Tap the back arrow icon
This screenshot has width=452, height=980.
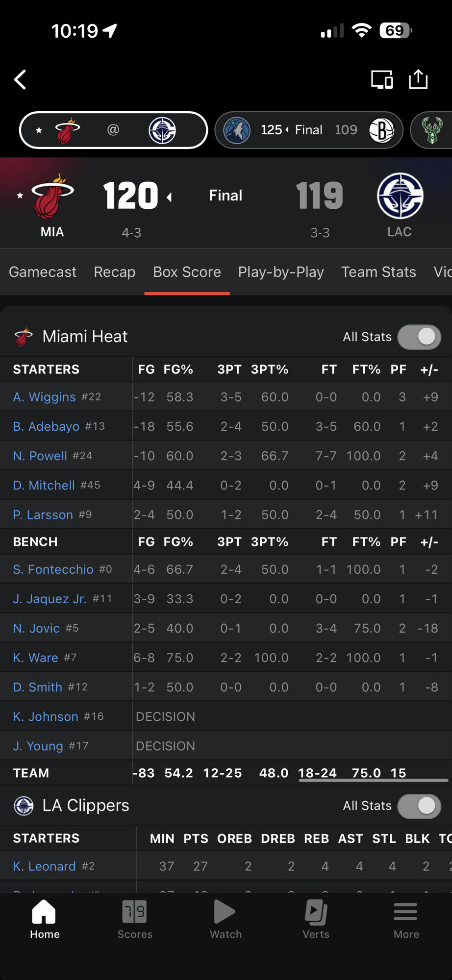[x=20, y=80]
